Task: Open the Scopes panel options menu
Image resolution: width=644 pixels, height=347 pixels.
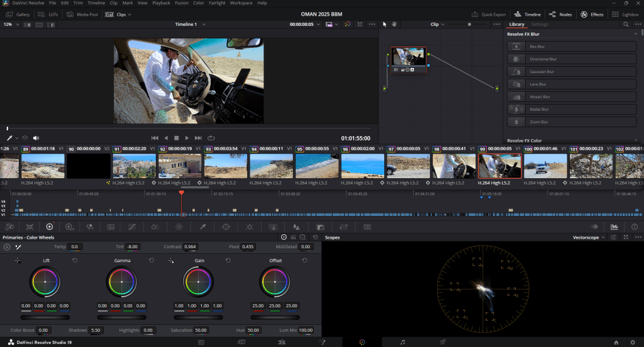Action: (x=638, y=237)
